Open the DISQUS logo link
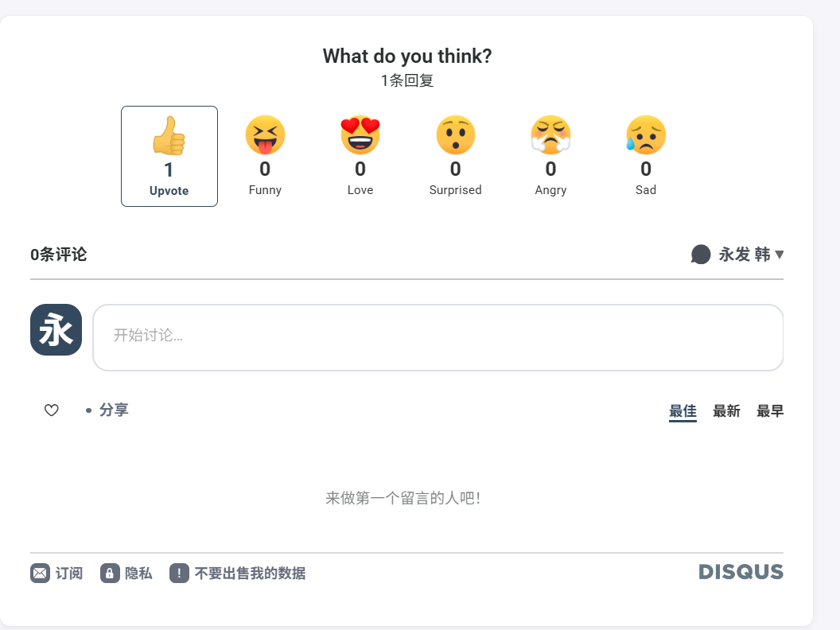This screenshot has height=630, width=840. coord(741,572)
